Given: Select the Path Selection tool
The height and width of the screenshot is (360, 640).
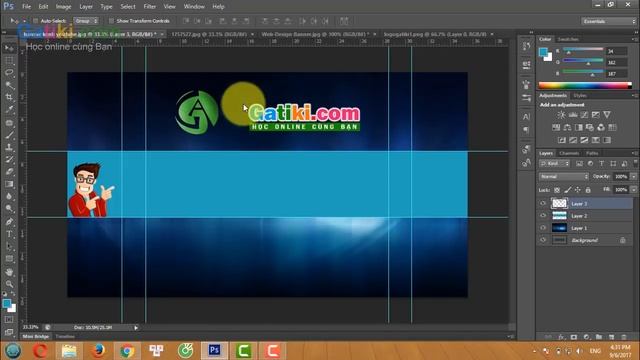Looking at the screenshot, I should point(9,247).
